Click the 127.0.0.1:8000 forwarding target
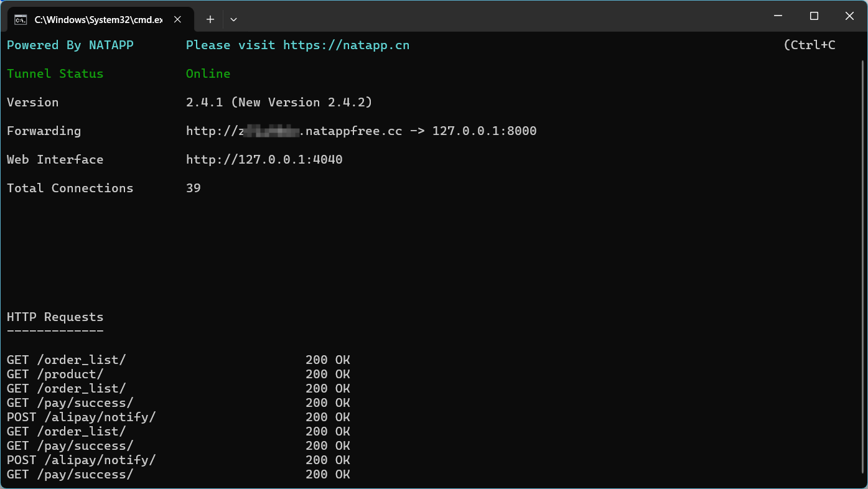The height and width of the screenshot is (489, 868). click(x=484, y=131)
